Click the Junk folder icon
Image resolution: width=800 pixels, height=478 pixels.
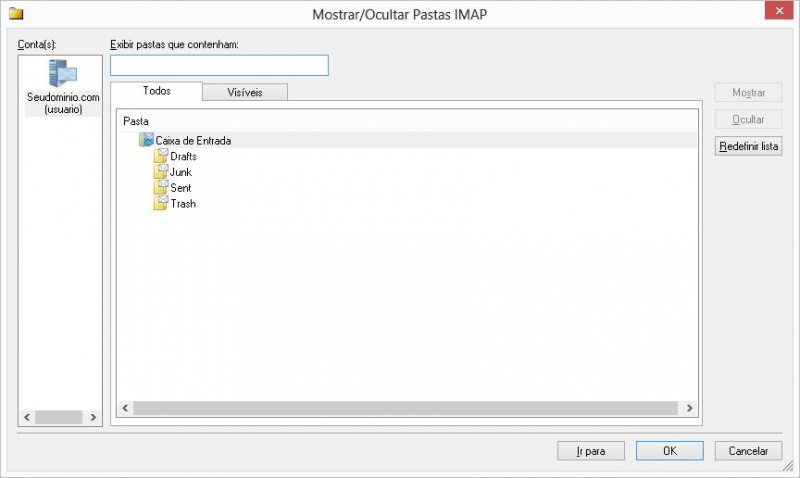coord(161,172)
